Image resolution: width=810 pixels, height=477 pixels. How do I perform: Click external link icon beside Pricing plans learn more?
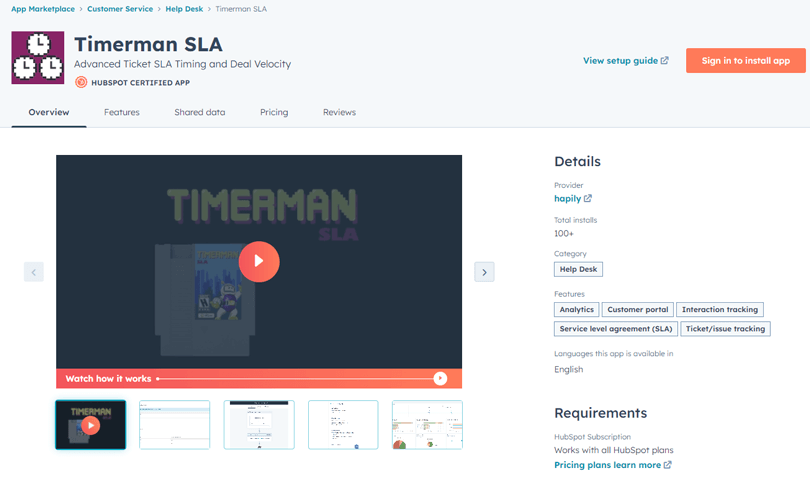tap(667, 465)
